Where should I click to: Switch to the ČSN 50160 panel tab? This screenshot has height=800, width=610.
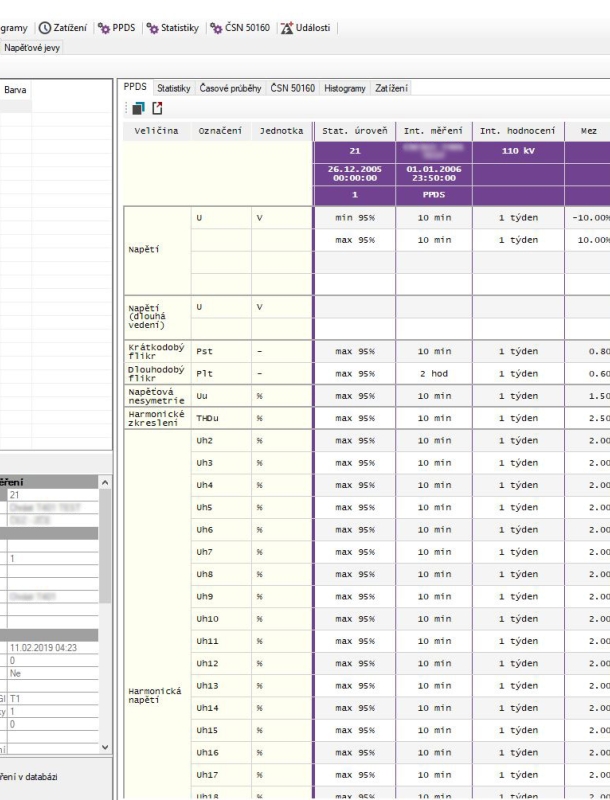293,88
